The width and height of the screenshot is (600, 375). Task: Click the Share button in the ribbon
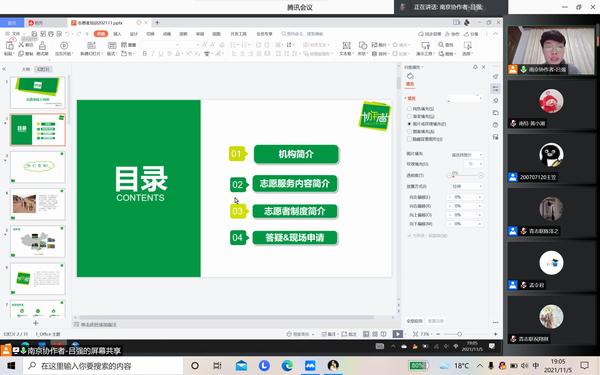471,34
